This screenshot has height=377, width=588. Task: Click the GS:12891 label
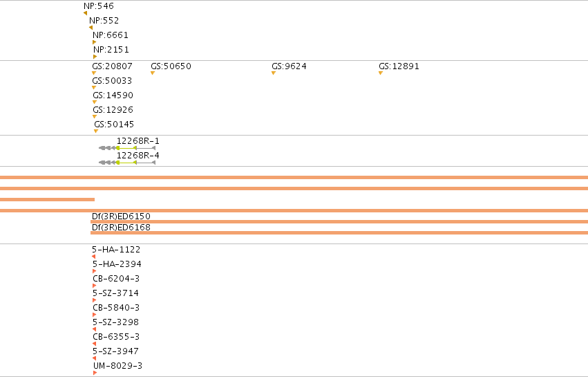(x=399, y=66)
